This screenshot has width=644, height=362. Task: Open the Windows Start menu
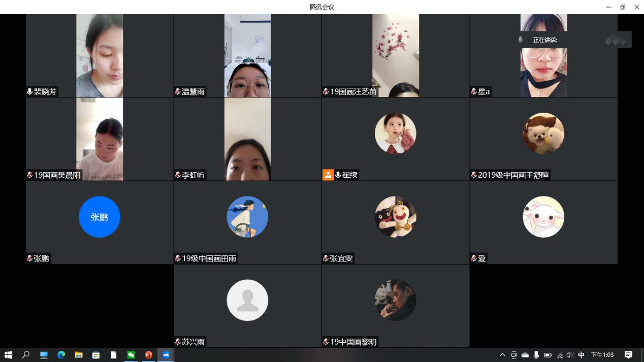tap(8, 355)
